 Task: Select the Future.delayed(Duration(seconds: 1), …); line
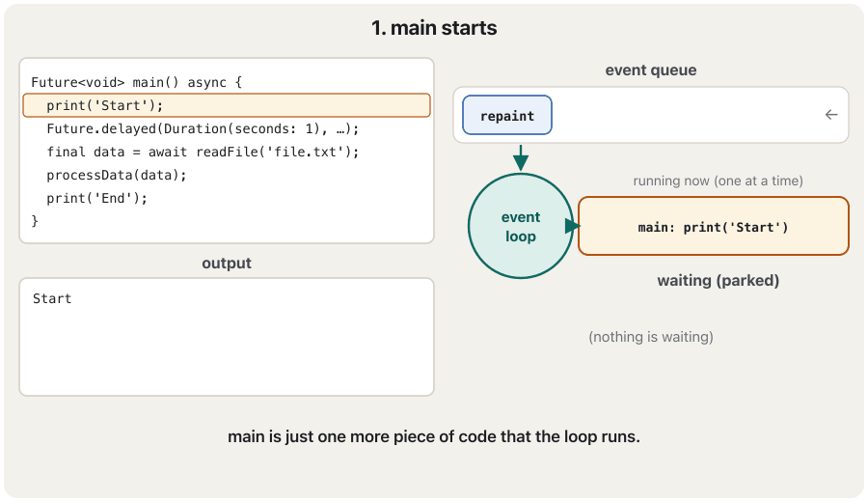[x=203, y=129]
